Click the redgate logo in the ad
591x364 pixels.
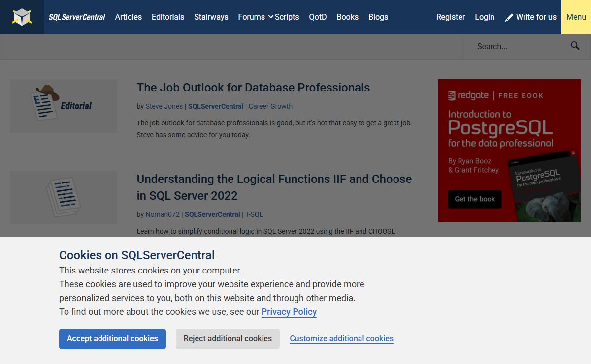[x=468, y=95]
